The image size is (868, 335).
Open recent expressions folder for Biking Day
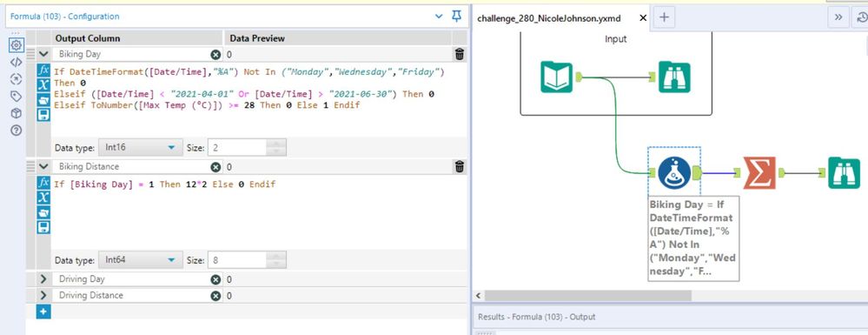coord(43,100)
